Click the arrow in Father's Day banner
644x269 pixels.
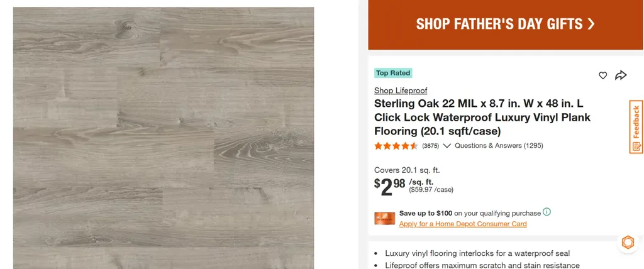(591, 24)
